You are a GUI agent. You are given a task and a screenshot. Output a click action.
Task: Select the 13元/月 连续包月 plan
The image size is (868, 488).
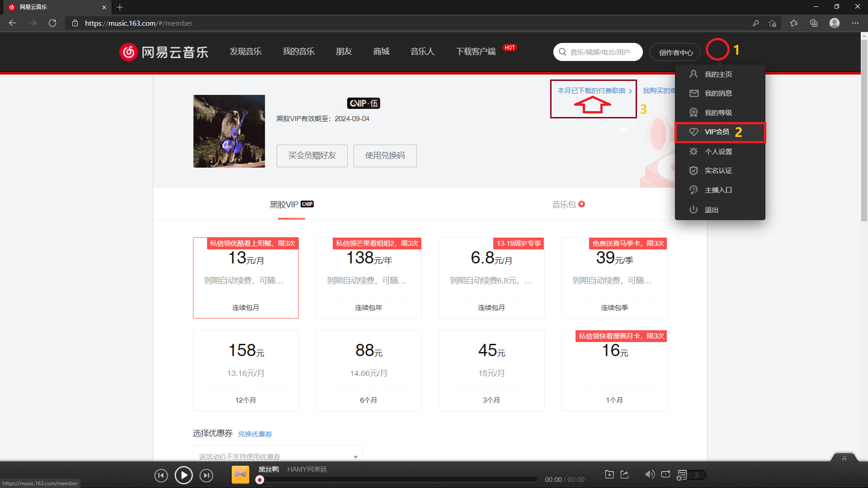pos(246,278)
